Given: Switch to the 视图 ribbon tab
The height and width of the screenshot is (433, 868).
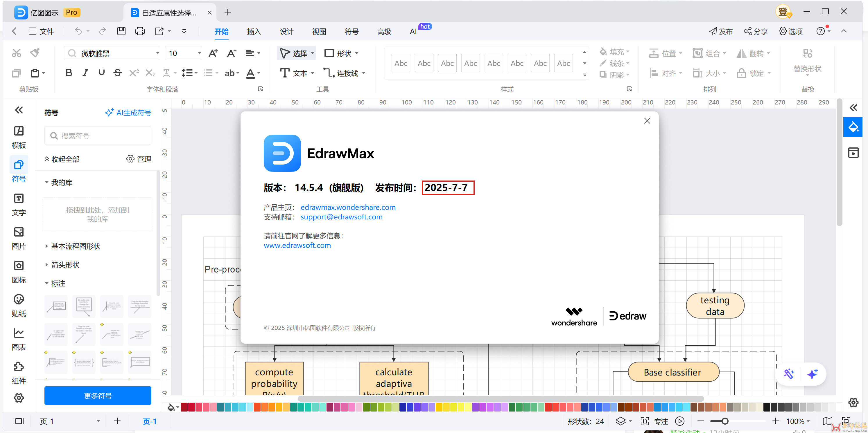Looking at the screenshot, I should pyautogui.click(x=319, y=32).
